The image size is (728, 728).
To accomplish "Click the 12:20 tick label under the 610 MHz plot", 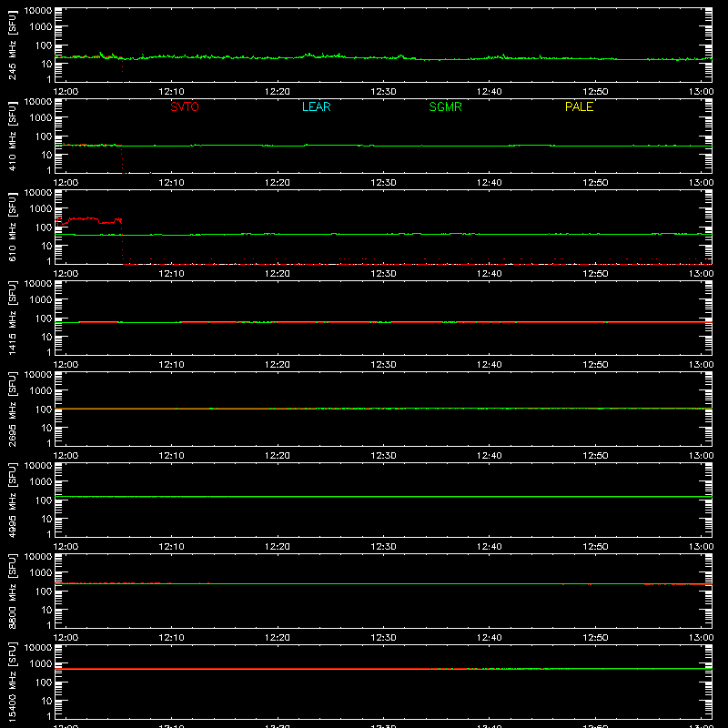I will (x=278, y=274).
